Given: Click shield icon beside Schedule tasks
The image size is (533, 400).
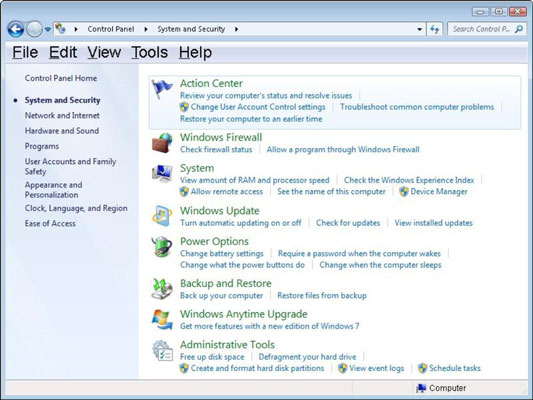Looking at the screenshot, I should [423, 368].
